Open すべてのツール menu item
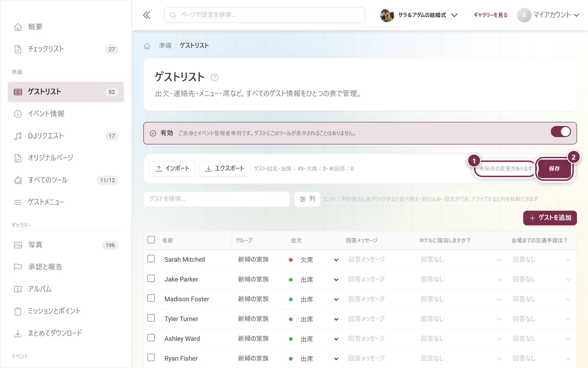Image resolution: width=588 pixels, height=368 pixels. tap(66, 180)
